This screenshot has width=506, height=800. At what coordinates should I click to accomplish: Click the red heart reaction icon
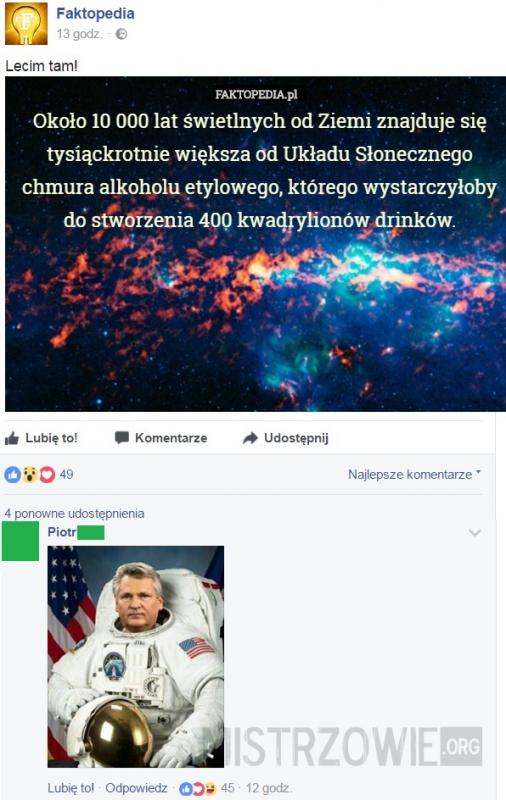[x=47, y=474]
